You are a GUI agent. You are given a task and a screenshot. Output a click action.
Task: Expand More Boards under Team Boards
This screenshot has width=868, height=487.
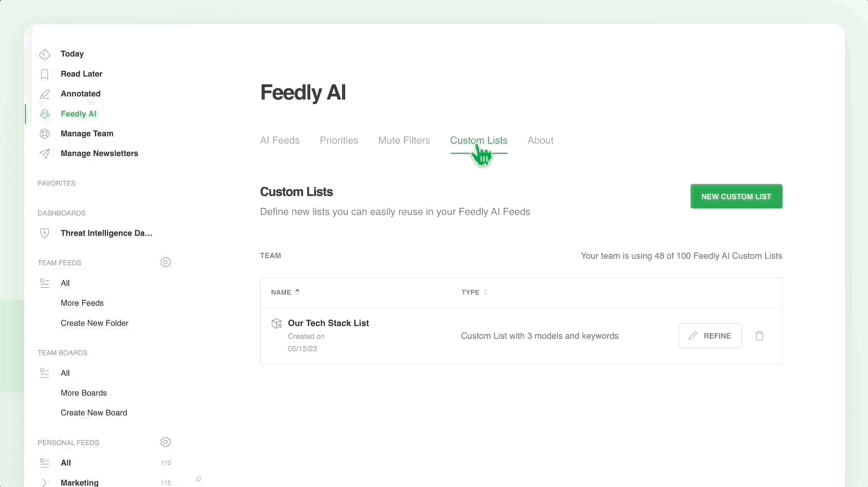84,393
